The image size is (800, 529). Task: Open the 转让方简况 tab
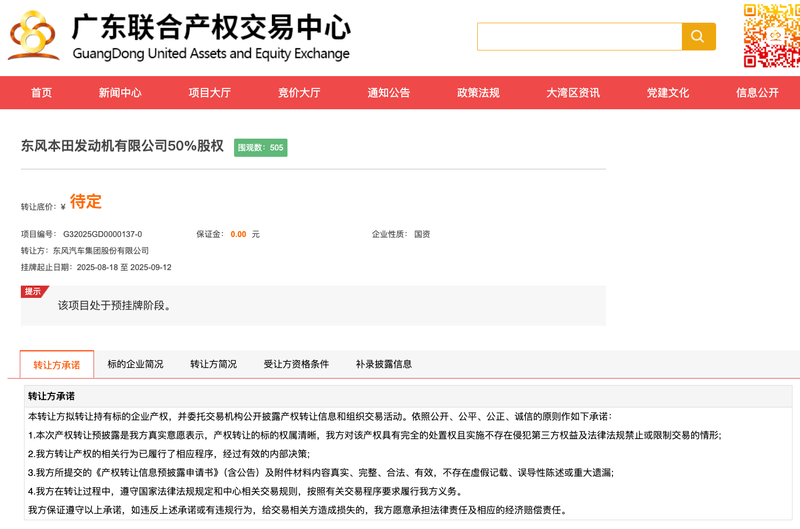pyautogui.click(x=213, y=365)
